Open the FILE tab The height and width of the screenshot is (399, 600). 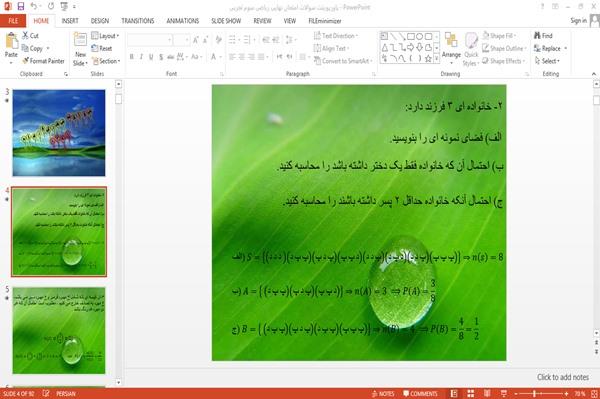[13, 21]
